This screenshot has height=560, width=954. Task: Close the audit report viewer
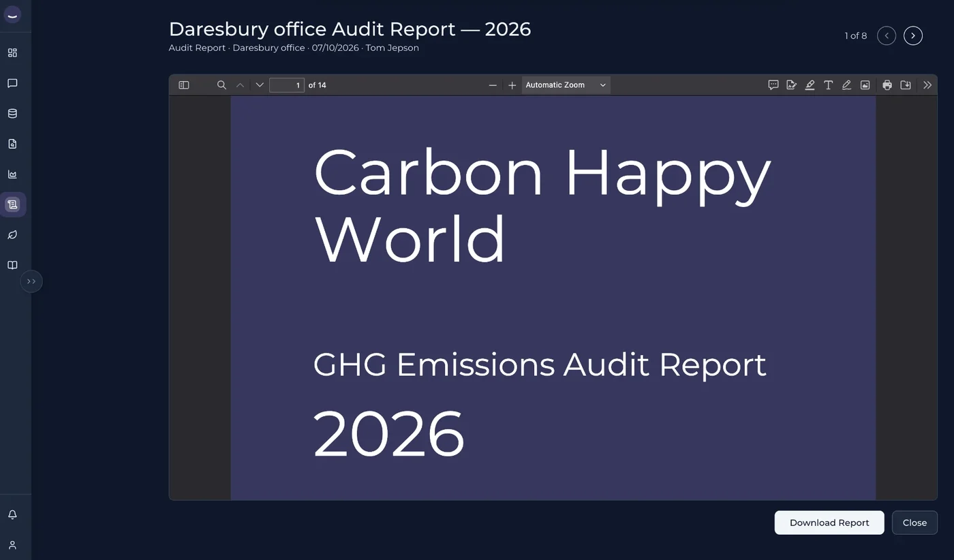tap(914, 523)
